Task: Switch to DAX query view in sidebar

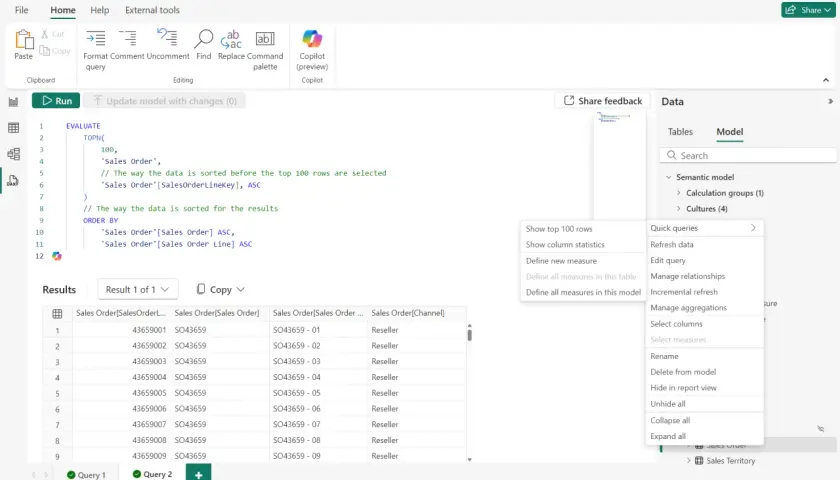Action: [x=13, y=180]
